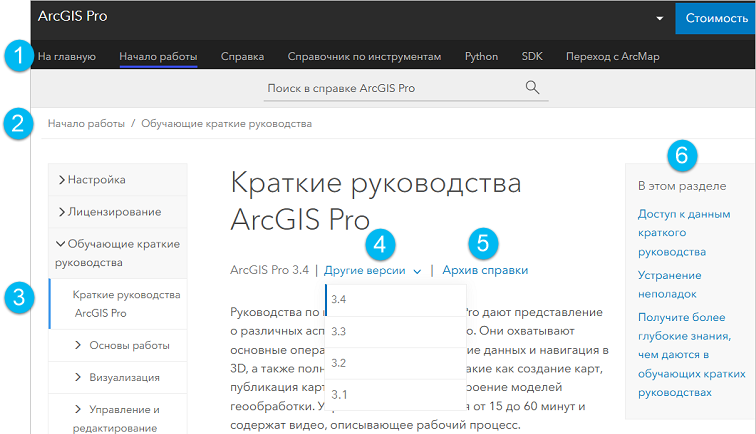The width and height of the screenshot is (756, 434).
Task: Open the Python tab
Action: [481, 56]
